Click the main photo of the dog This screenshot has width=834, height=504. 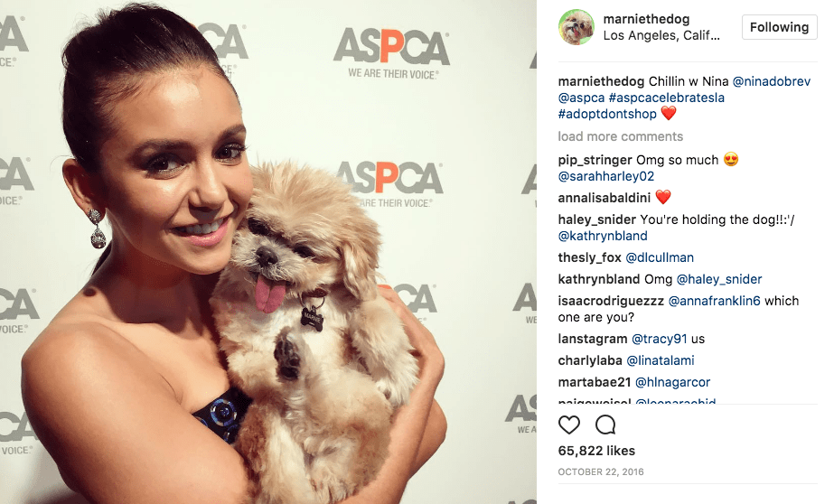268,252
